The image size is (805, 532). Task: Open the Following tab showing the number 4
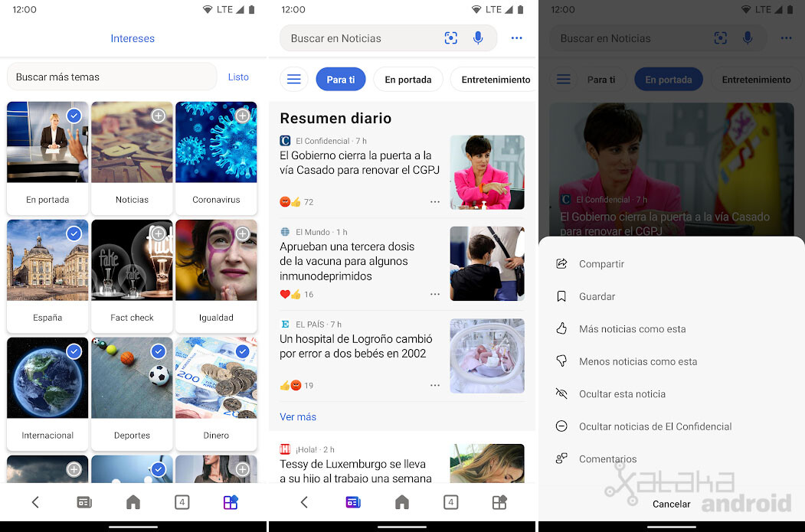(x=450, y=502)
